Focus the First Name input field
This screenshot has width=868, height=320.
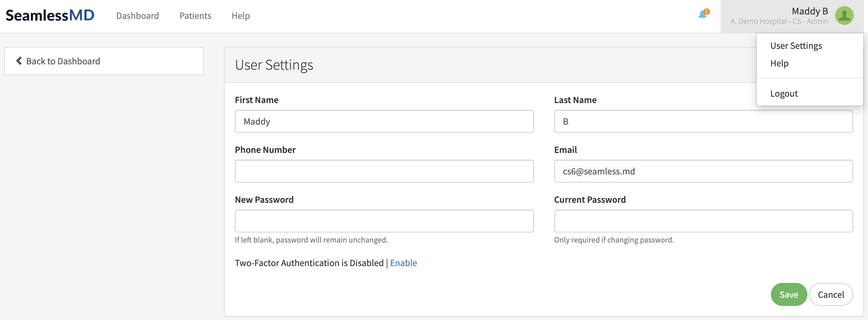click(384, 121)
